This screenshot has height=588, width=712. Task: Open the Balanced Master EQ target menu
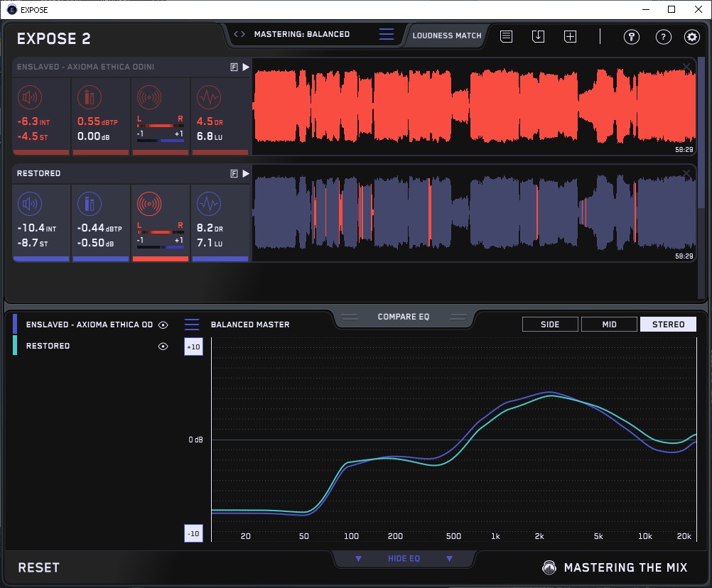click(192, 325)
